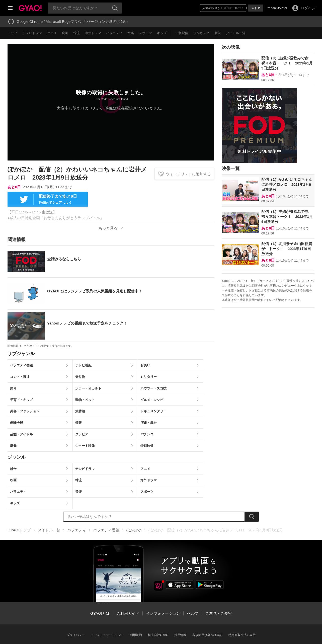This screenshot has height=644, width=322.
Task: Open ドキュメンタリー subgenre row
Action: [x=171, y=411]
